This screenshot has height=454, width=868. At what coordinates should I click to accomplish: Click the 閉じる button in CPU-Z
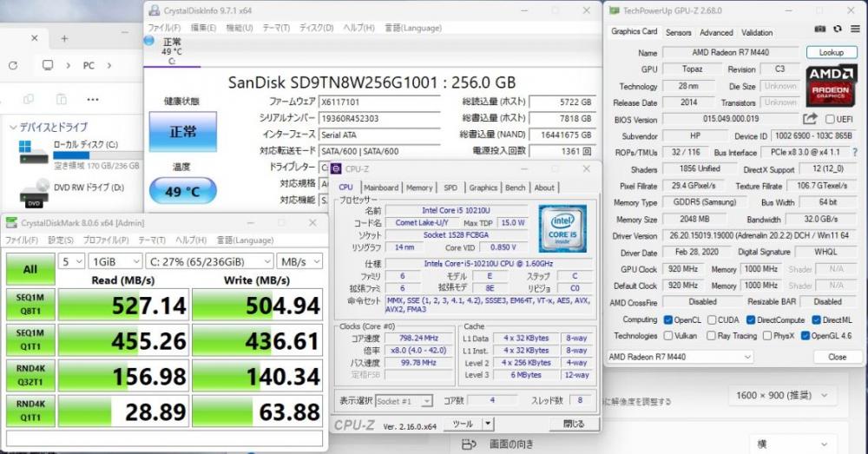(x=574, y=424)
